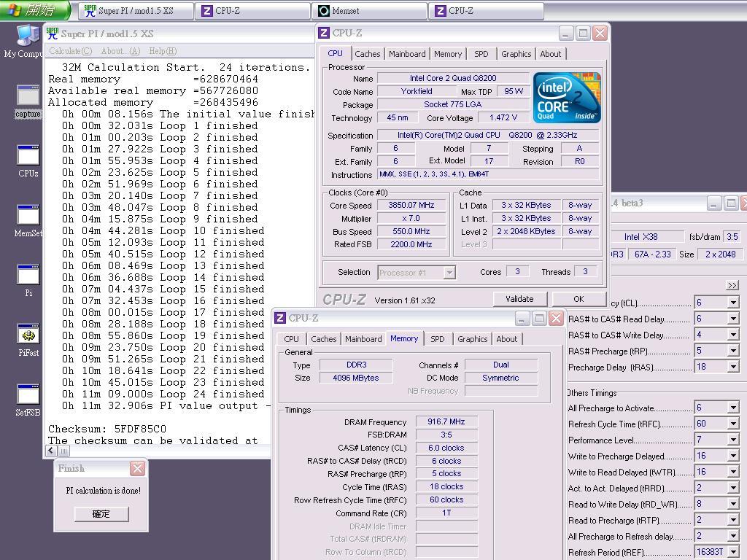Open All Precharge to Refresh delay dropdown
Image resolution: width=747 pixels, height=560 pixels.
(x=733, y=536)
